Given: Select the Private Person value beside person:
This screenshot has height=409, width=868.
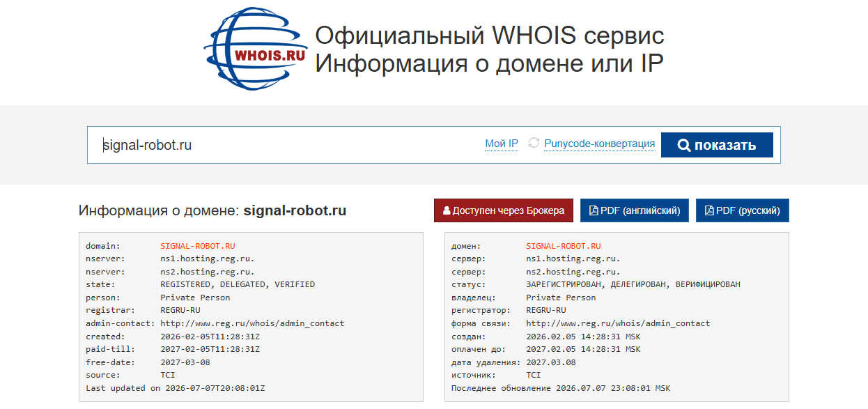Looking at the screenshot, I should 195,298.
